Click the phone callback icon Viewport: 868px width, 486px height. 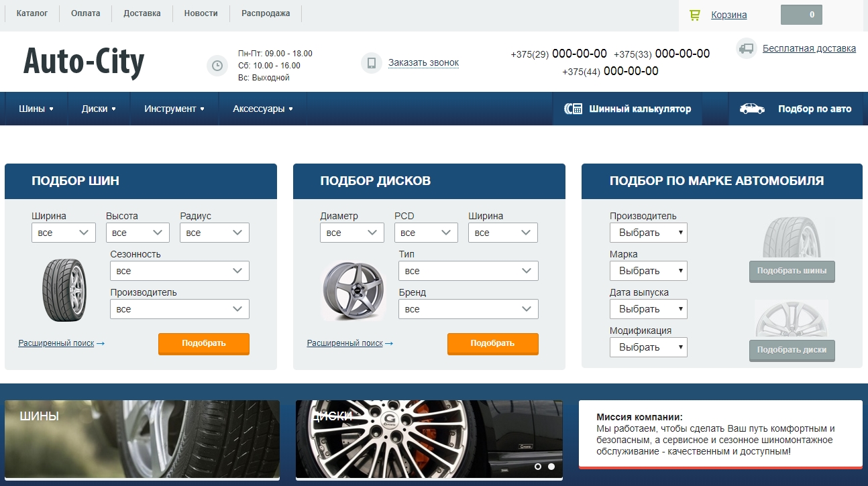372,63
